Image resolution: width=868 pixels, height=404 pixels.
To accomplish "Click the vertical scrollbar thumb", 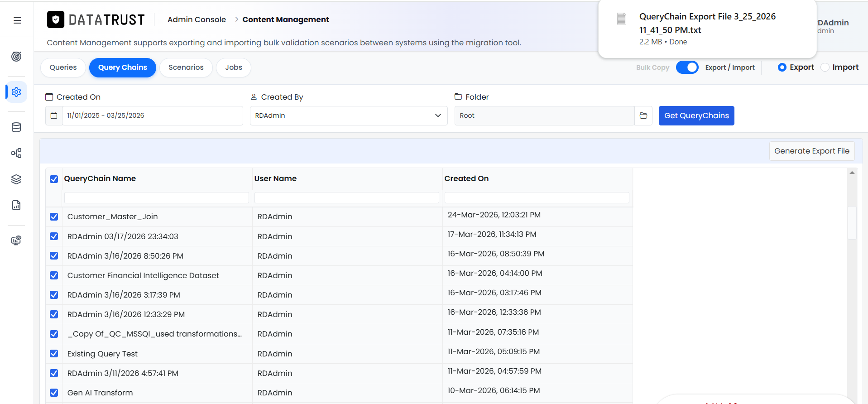I will (x=852, y=222).
